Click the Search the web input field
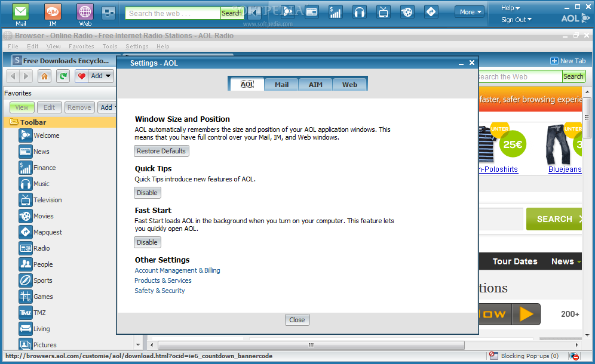The image size is (595, 364). [173, 13]
